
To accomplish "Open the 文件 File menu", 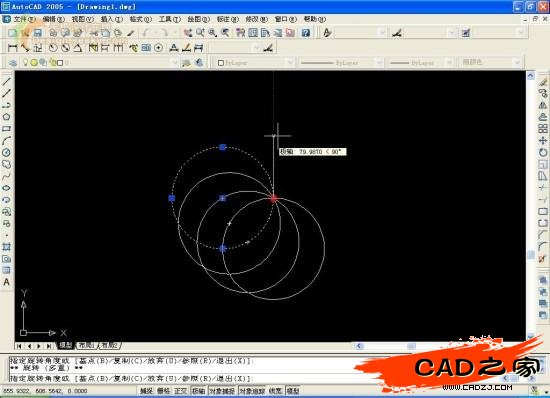I will pos(24,19).
